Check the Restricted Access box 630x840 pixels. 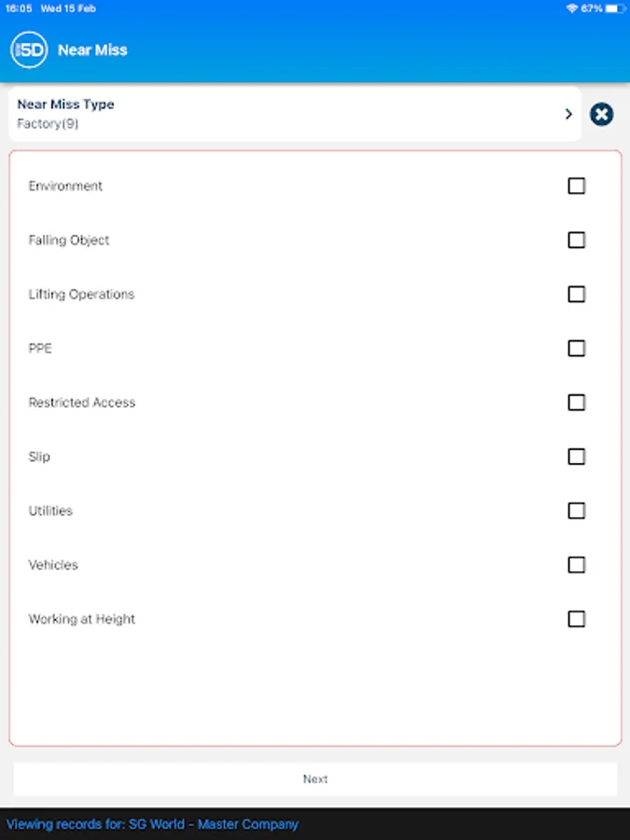tap(577, 402)
